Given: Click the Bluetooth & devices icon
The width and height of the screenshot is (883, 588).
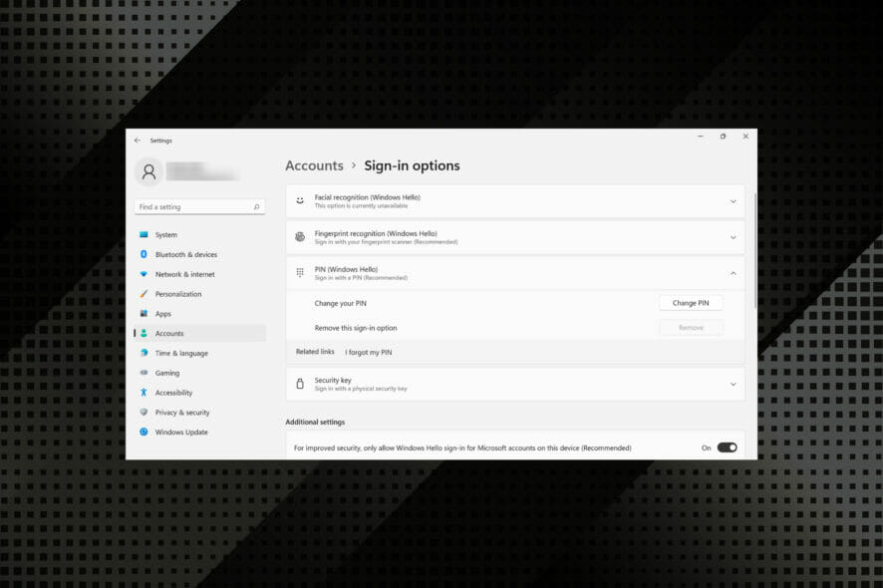Looking at the screenshot, I should click(x=144, y=254).
